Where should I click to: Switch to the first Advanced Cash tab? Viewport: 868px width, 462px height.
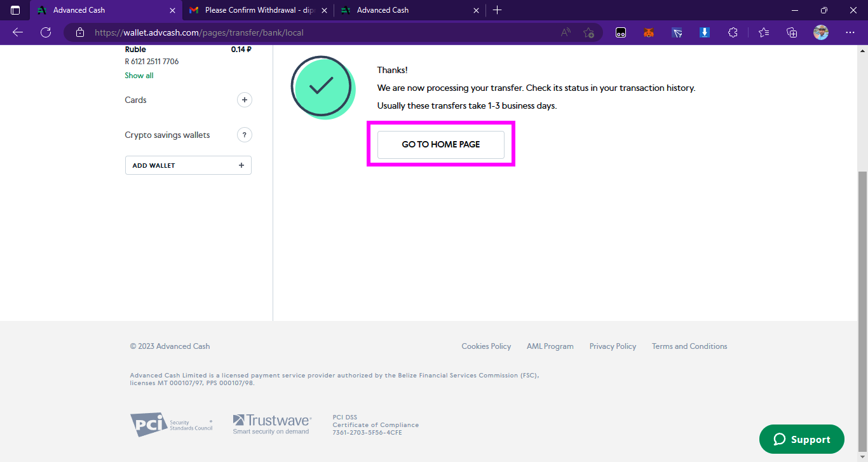pos(105,10)
